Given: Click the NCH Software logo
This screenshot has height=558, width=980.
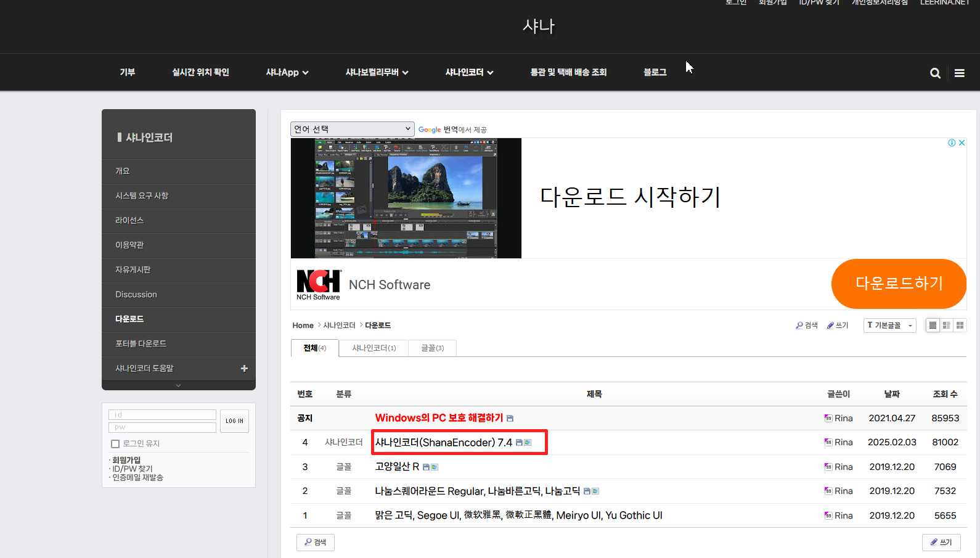Looking at the screenshot, I should (x=319, y=284).
